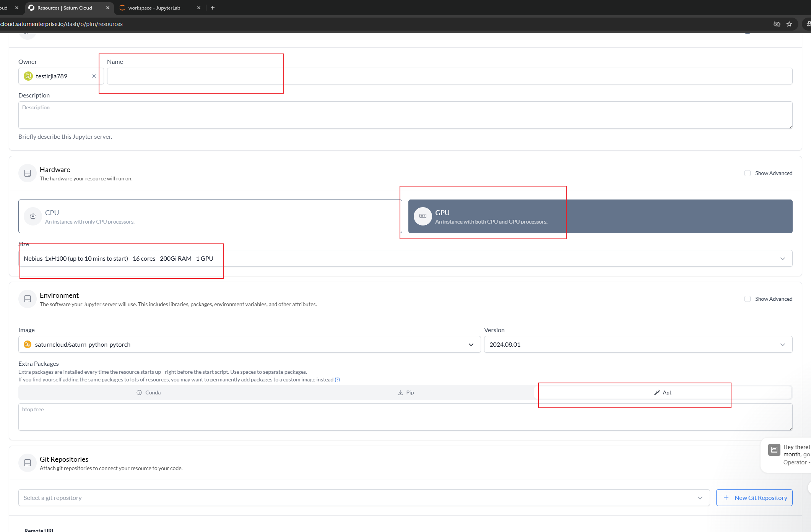Switch to the Pip packages tab
811x532 pixels.
406,393
